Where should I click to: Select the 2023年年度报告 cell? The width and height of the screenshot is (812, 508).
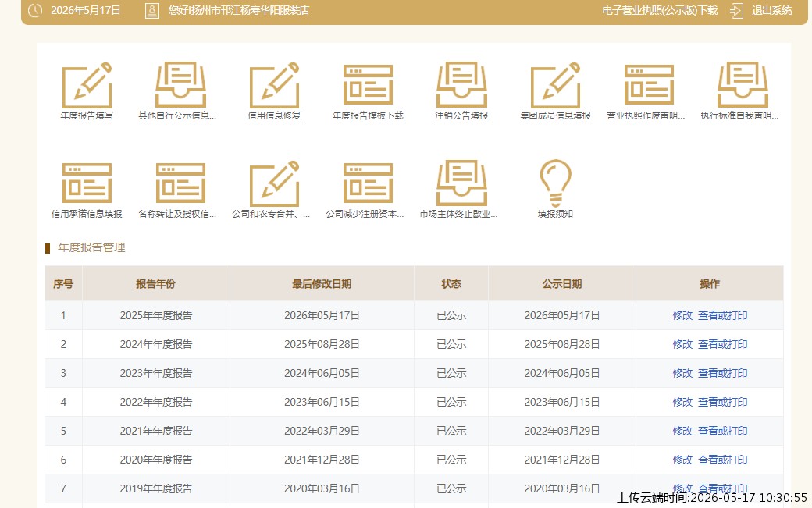(x=156, y=374)
